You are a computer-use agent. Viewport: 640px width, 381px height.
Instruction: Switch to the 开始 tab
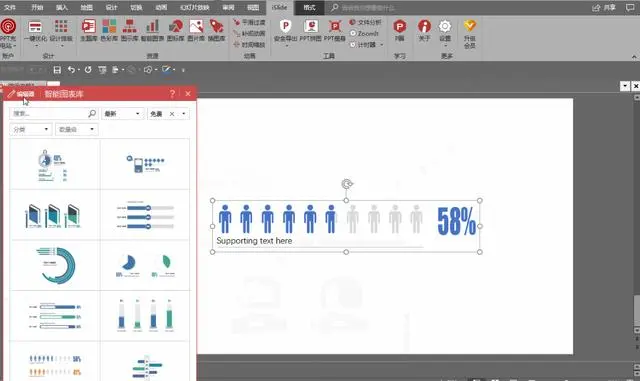(37, 7)
